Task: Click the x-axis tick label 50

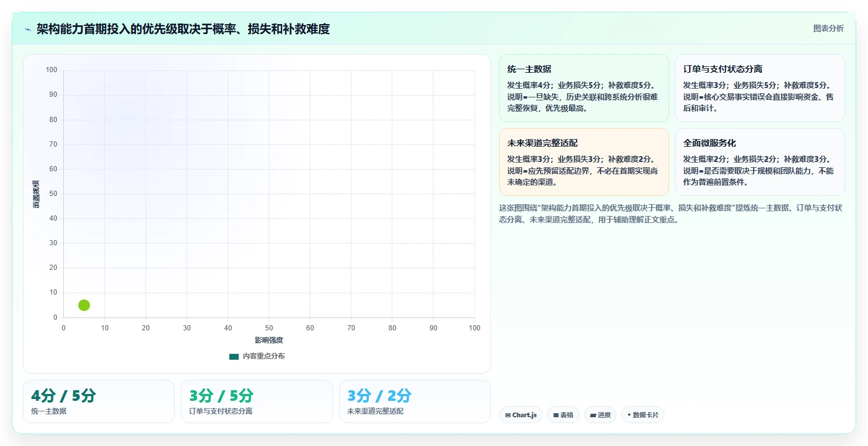Action: [x=269, y=328]
